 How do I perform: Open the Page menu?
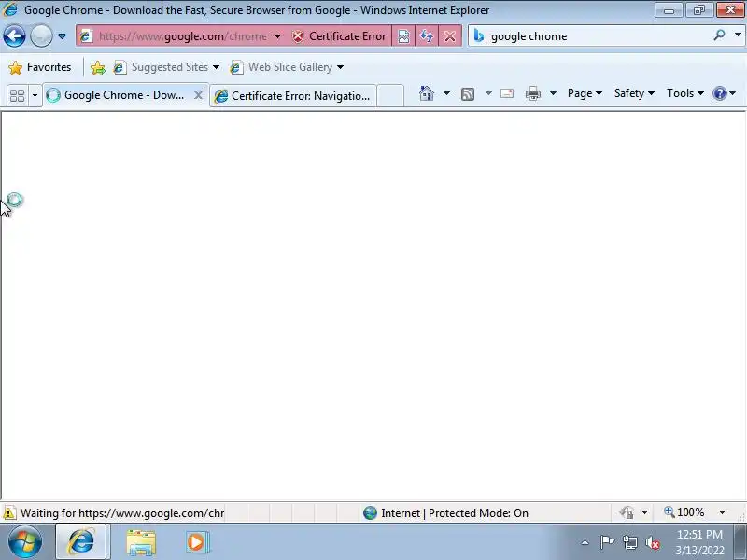point(585,93)
